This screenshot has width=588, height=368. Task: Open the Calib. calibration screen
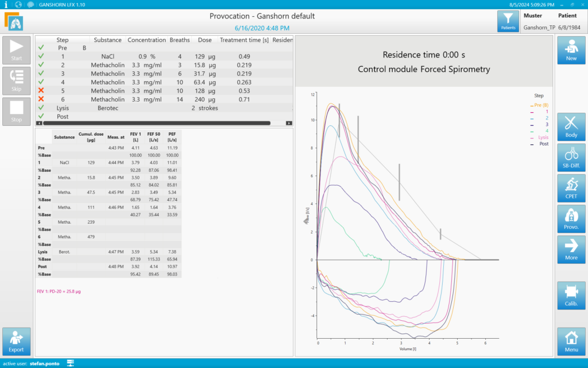pyautogui.click(x=571, y=296)
